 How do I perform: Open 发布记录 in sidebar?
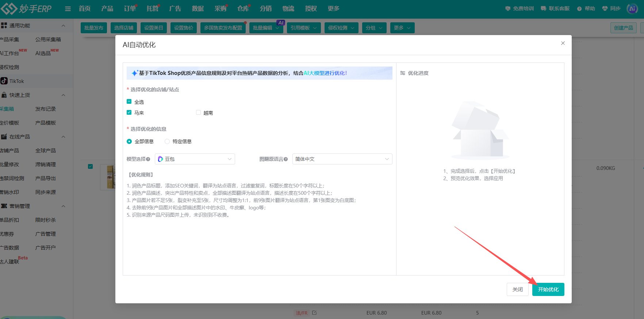tap(46, 109)
